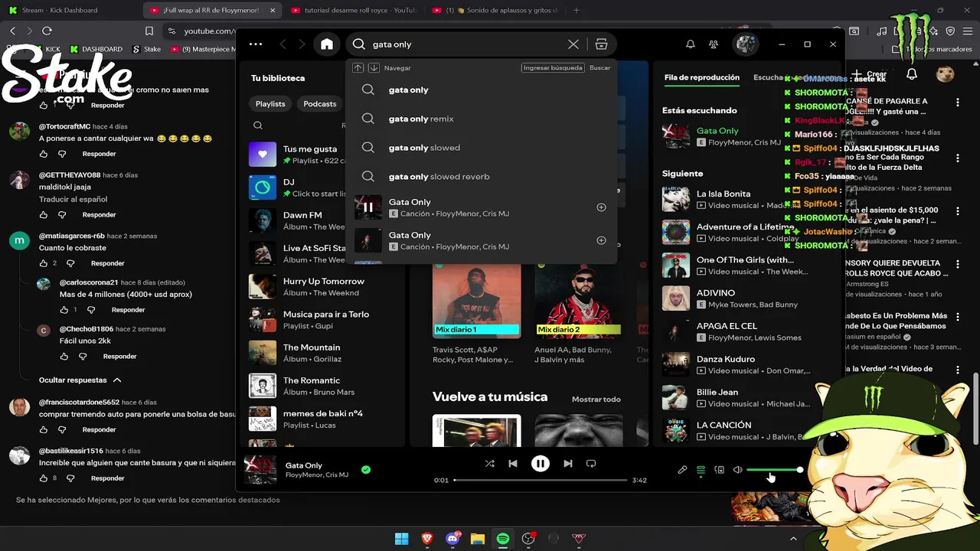Screen dimensions: 980x551
Task: Pause playback with the main button
Action: coord(541,464)
